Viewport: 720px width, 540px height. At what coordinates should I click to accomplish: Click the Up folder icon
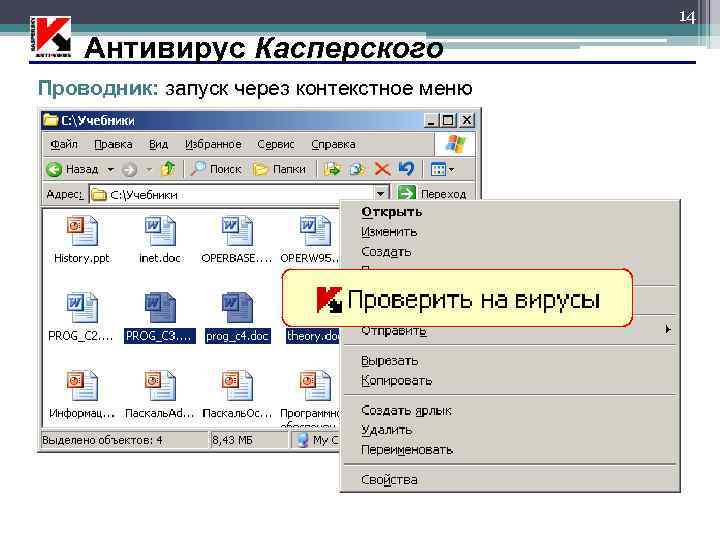pos(168,169)
